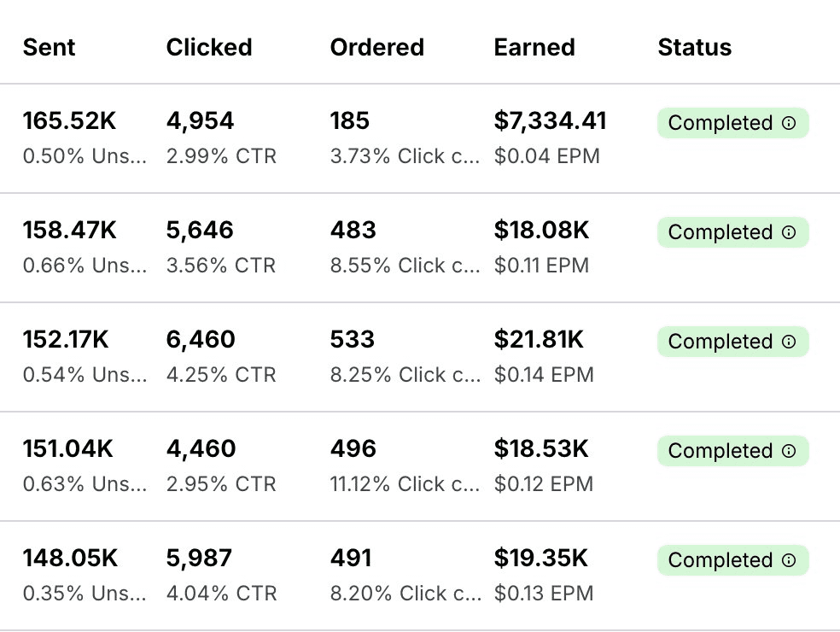Select the 496 ordered value
The width and height of the screenshot is (840, 632).
353,448
